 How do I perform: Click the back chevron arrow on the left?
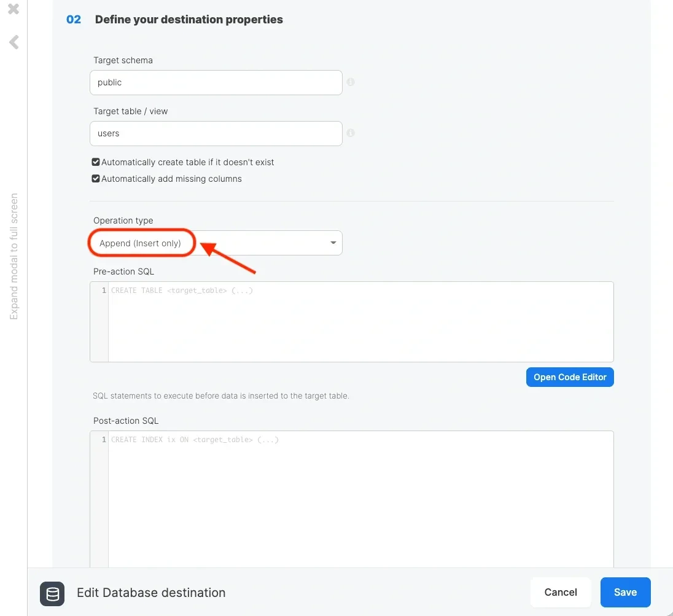13,42
